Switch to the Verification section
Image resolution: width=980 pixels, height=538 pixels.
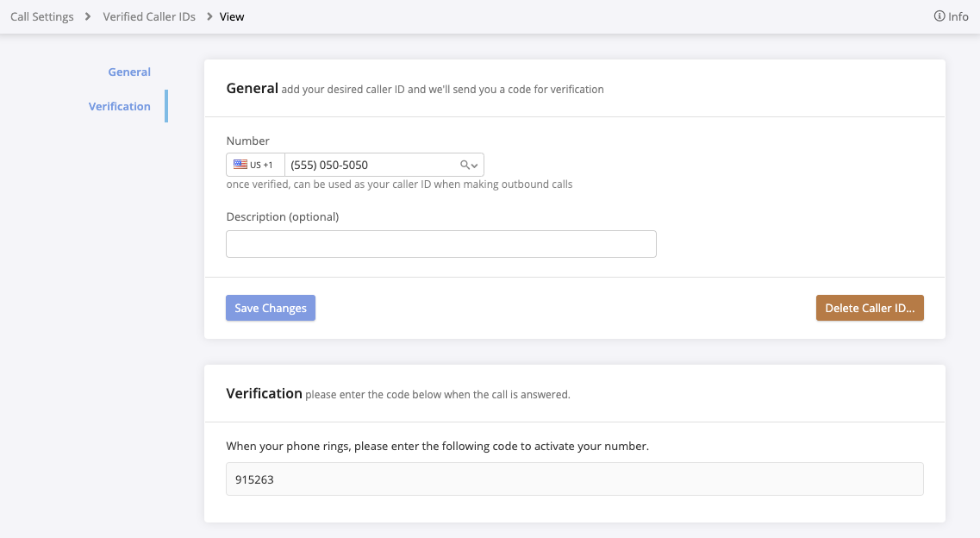(x=120, y=105)
